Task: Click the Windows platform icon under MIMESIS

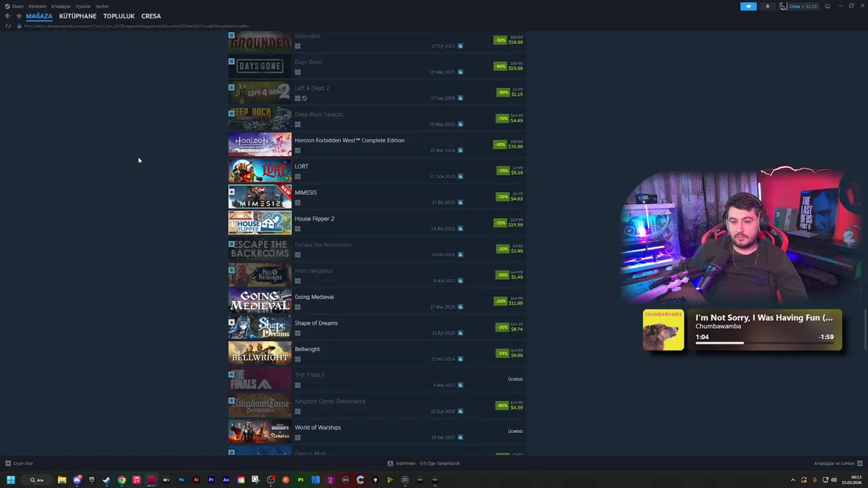Action: point(298,203)
